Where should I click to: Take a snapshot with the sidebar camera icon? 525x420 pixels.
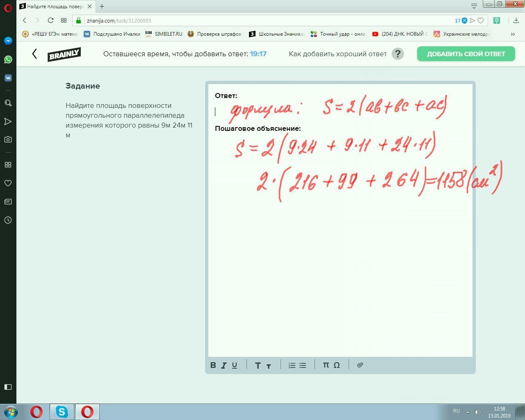point(8,139)
